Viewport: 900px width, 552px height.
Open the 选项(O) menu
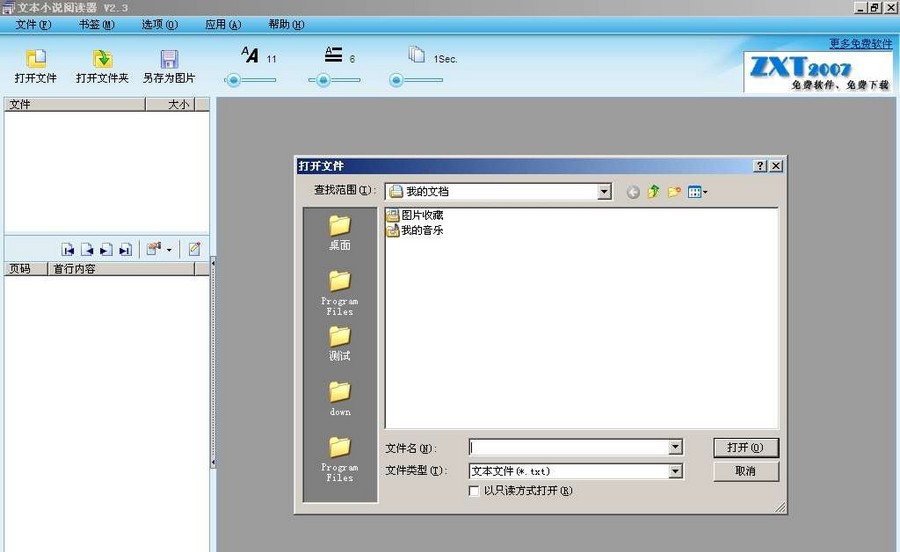(160, 25)
